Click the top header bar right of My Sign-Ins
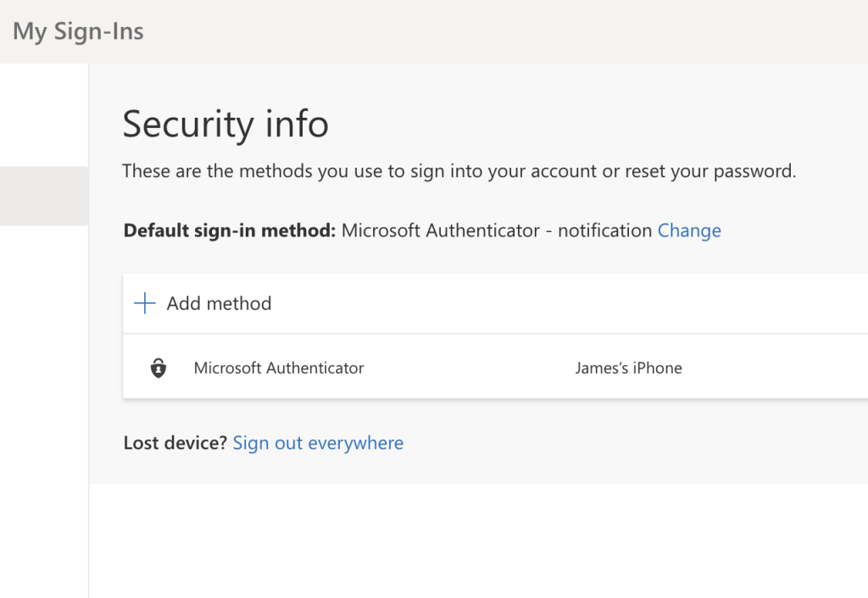The image size is (868, 598). pos(509,32)
